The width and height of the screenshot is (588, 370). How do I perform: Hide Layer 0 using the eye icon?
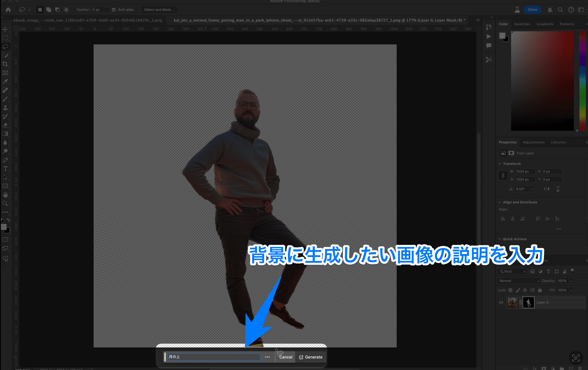[x=501, y=302]
